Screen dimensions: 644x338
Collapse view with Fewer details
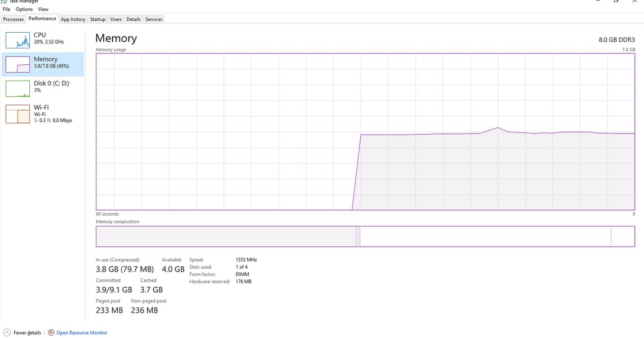pyautogui.click(x=27, y=333)
